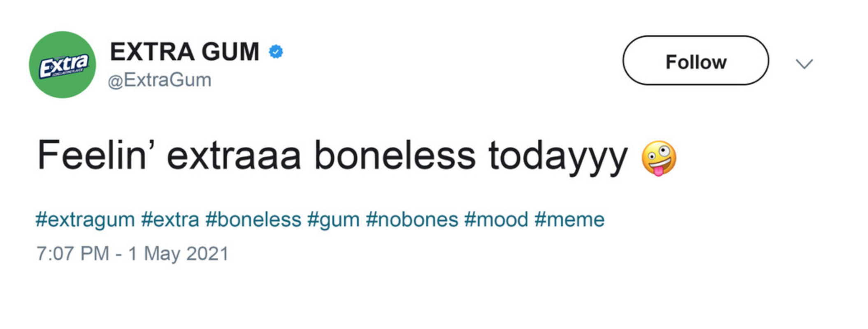868x329 pixels.
Task: Click the zany face emoji
Action: (659, 158)
